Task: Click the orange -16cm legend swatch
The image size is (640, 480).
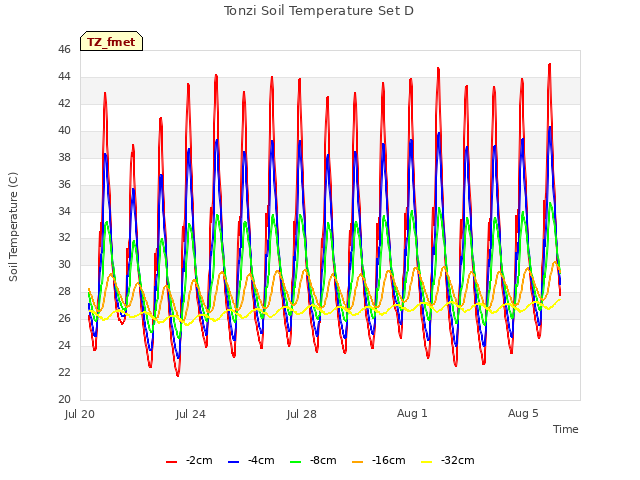Action: pyautogui.click(x=358, y=462)
